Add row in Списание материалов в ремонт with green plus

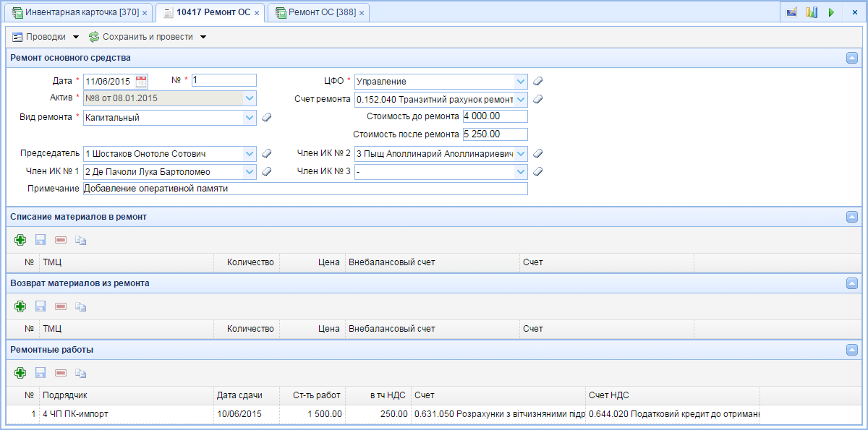click(x=20, y=239)
